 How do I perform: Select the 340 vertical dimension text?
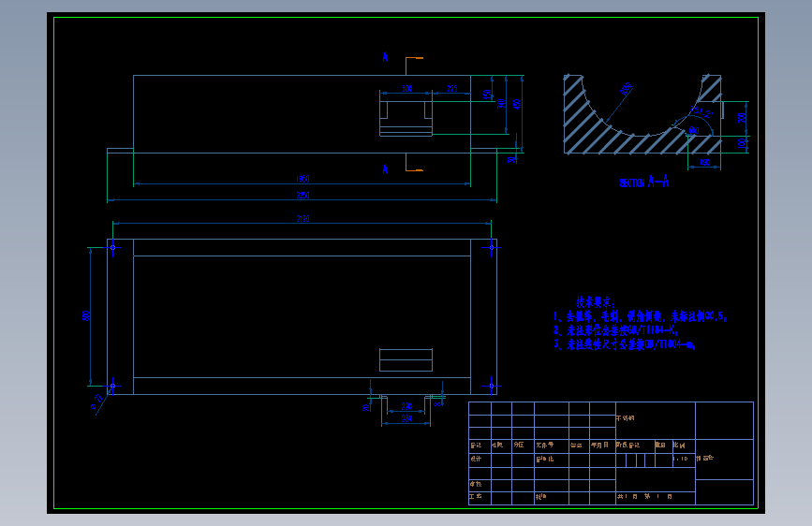pos(501,104)
